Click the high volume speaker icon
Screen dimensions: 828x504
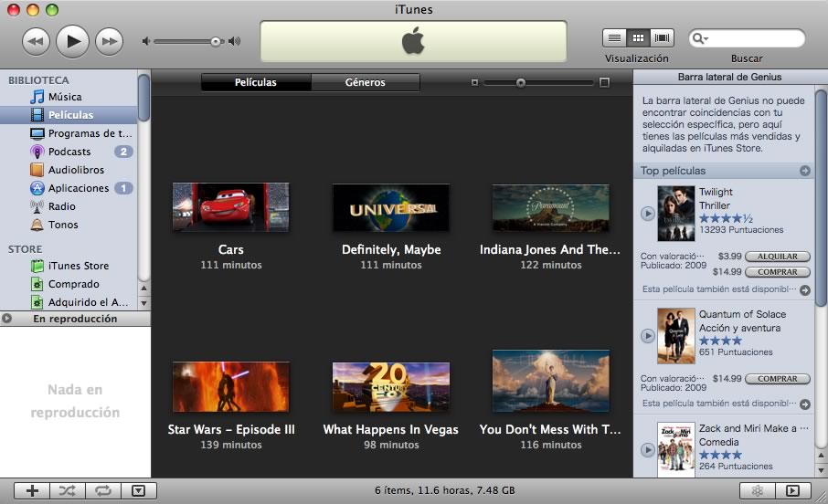coord(235,41)
